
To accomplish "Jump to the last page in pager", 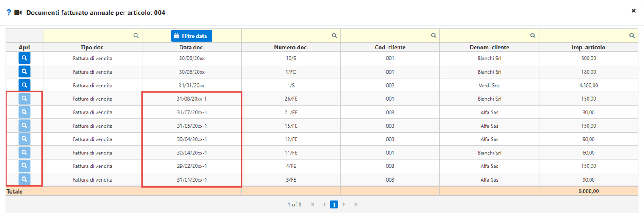I will coord(355,205).
